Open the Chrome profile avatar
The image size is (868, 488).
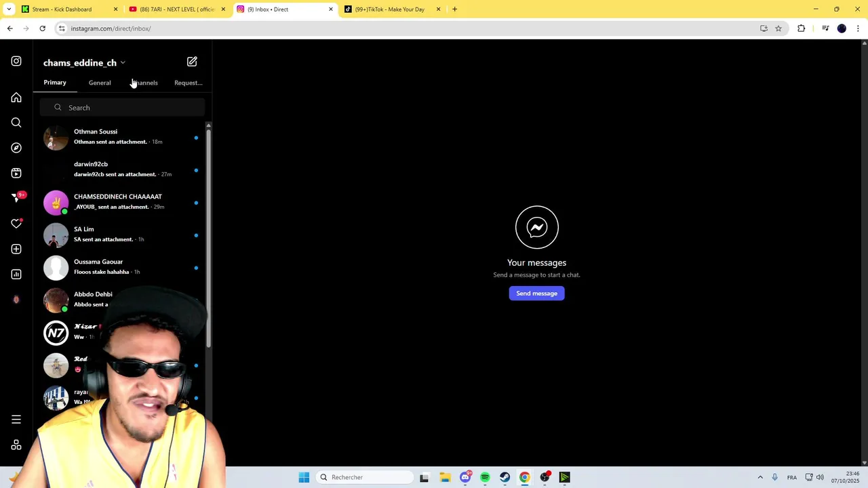coord(842,28)
